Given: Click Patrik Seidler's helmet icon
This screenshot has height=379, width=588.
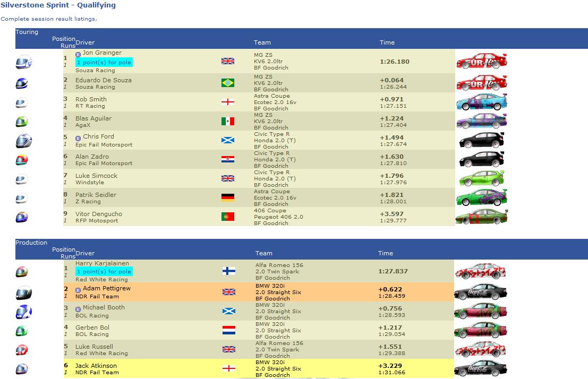Looking at the screenshot, I should [22, 199].
